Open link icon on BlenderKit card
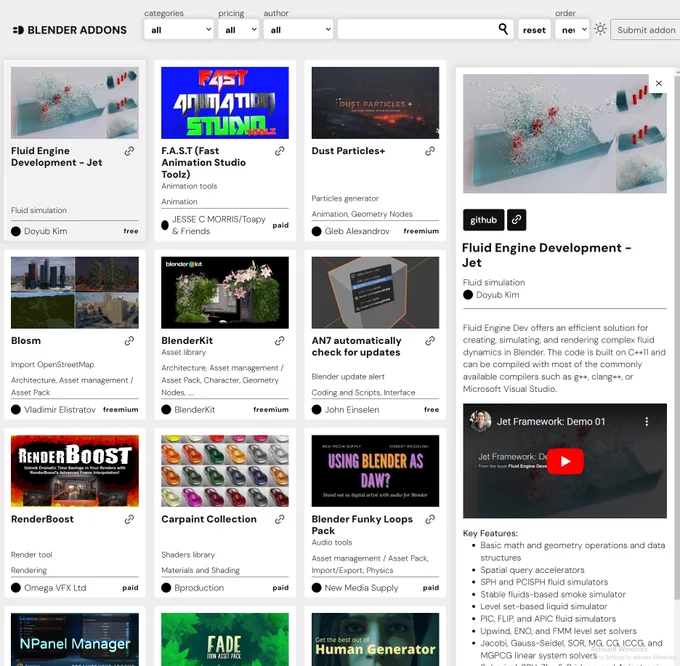 pos(280,341)
